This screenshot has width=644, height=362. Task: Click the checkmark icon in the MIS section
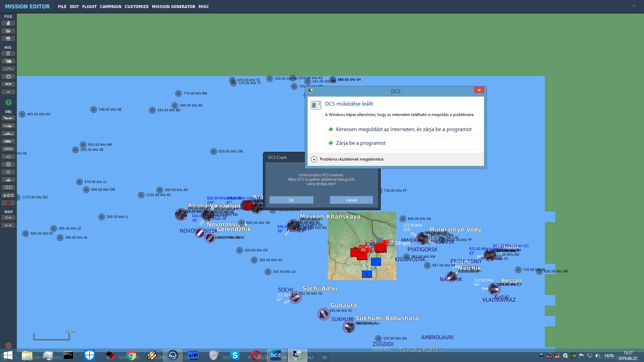8,92
